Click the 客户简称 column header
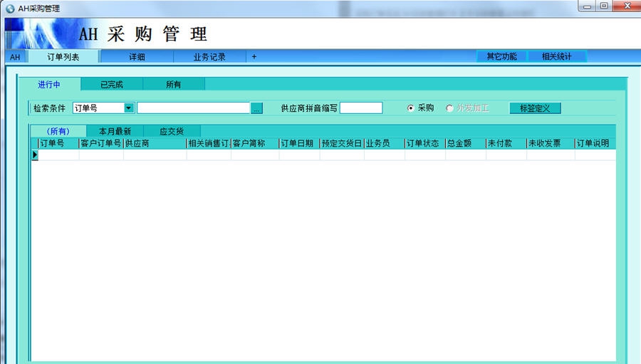This screenshot has height=364, width=641. tap(255, 144)
